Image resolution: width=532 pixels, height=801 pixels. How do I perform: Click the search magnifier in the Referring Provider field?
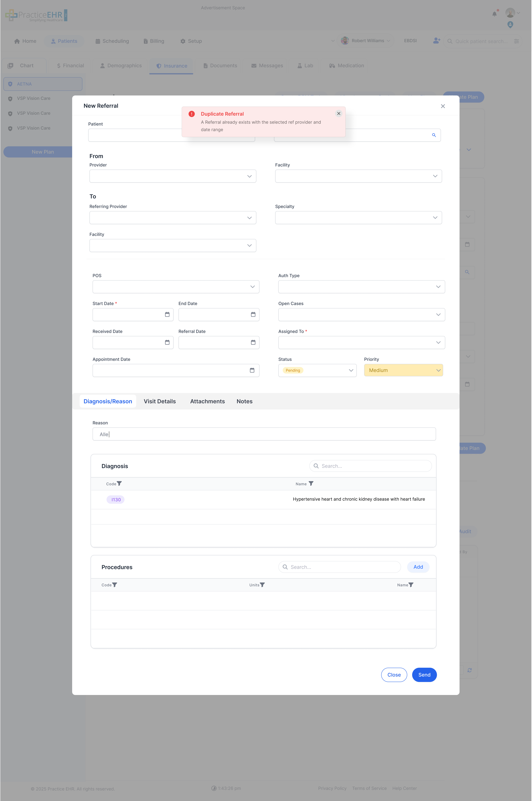coord(434,135)
